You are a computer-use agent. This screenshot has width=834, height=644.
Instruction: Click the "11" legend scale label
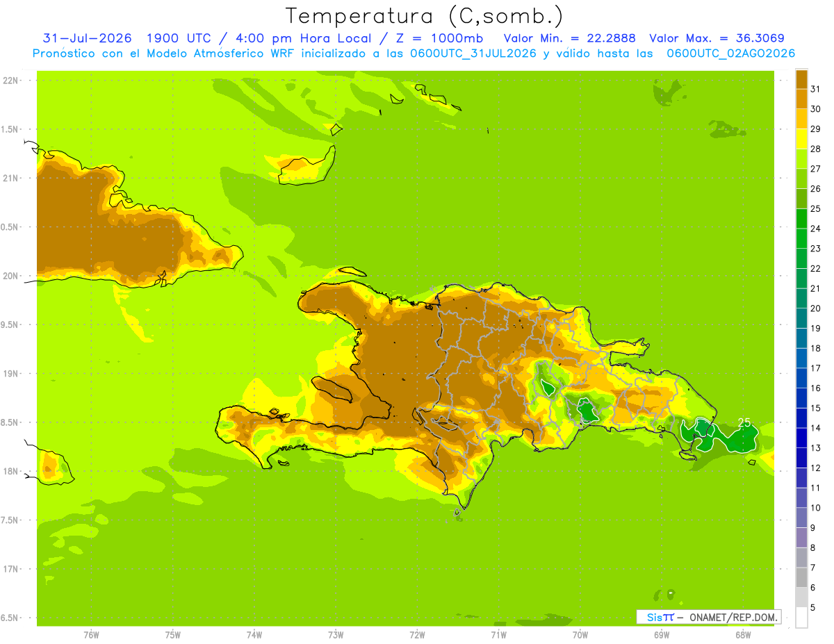click(815, 488)
